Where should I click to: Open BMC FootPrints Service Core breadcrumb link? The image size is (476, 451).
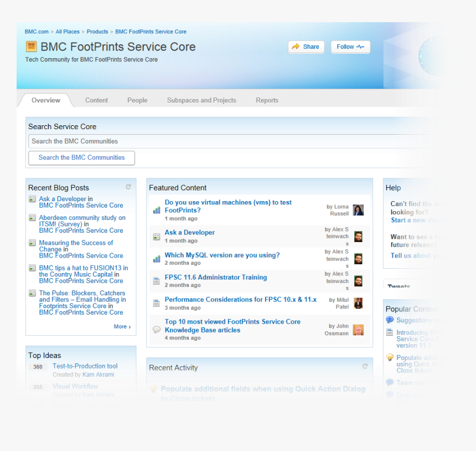click(x=151, y=32)
